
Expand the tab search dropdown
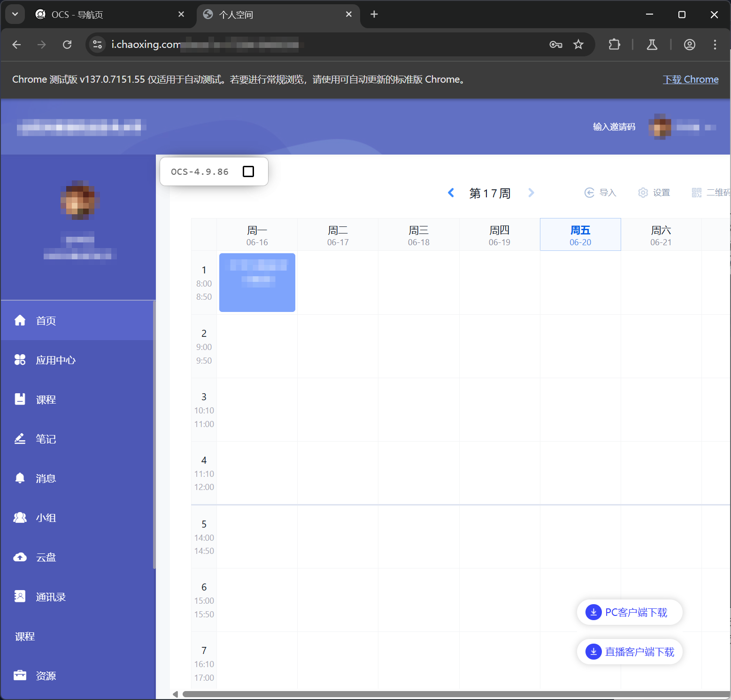15,15
